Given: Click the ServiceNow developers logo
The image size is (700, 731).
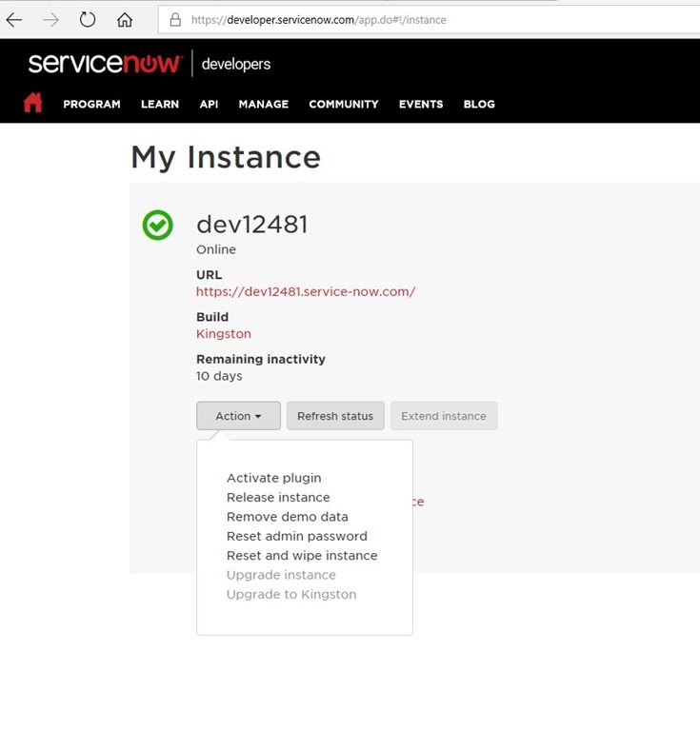Looking at the screenshot, I should click(150, 64).
